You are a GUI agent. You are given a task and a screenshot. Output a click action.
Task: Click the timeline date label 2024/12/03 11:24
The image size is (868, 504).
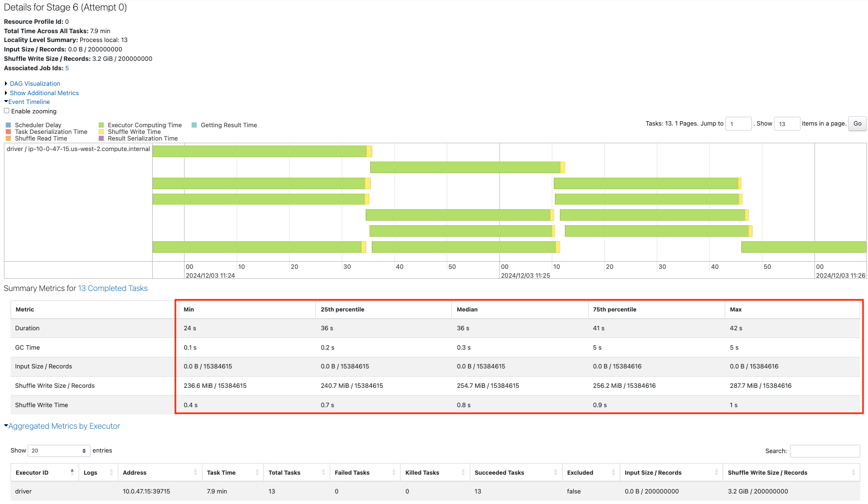[x=210, y=276]
